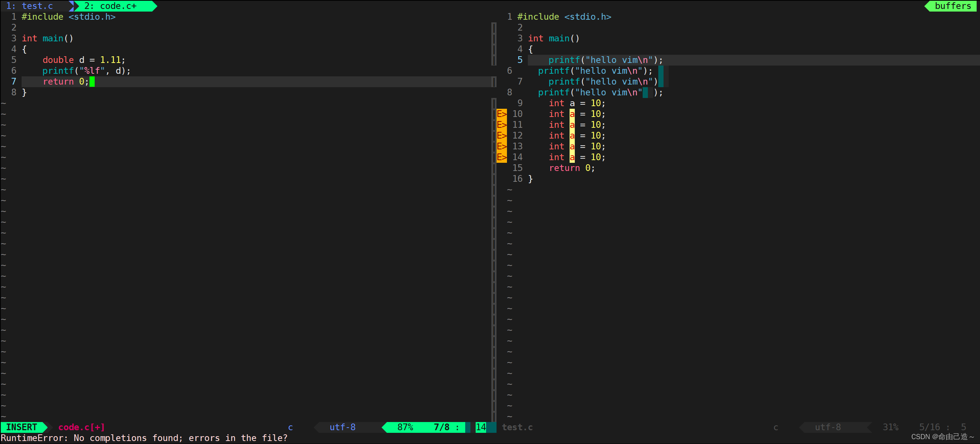Click '#include <stdio.h>' in right pane
Screen dimensions: 980x444
coord(564,17)
